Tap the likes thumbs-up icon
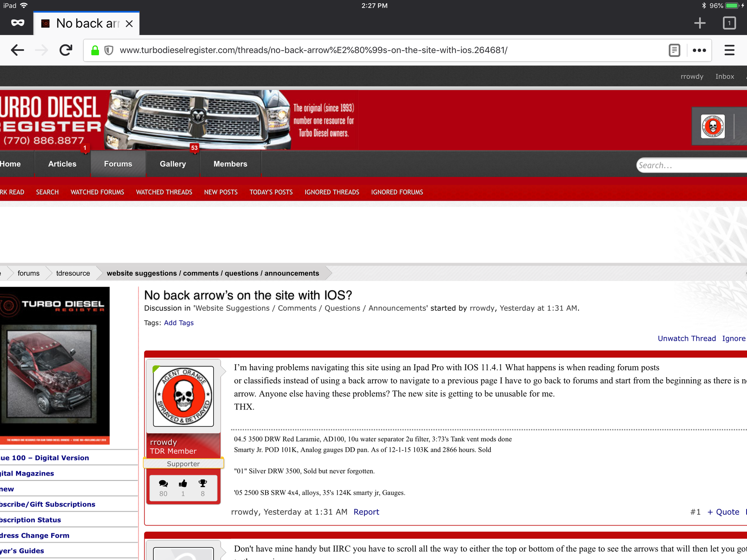 click(x=183, y=483)
